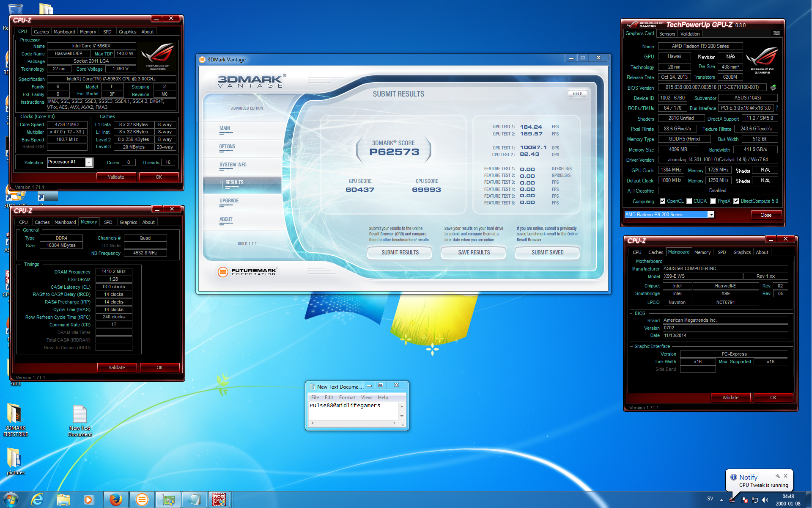Click the volume speaker tray icon
Image resolution: width=812 pixels, height=508 pixels.
(765, 500)
